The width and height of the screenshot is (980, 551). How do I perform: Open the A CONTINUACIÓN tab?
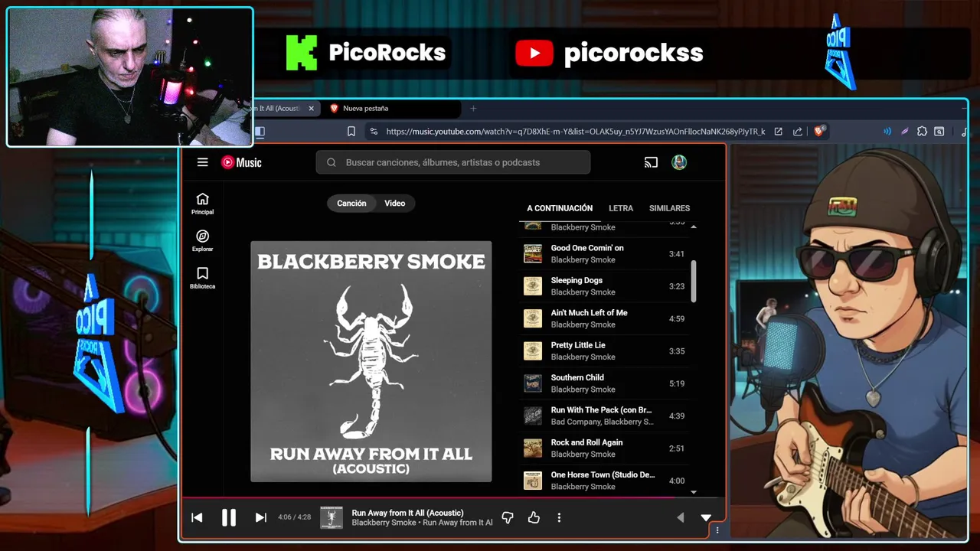pos(560,208)
